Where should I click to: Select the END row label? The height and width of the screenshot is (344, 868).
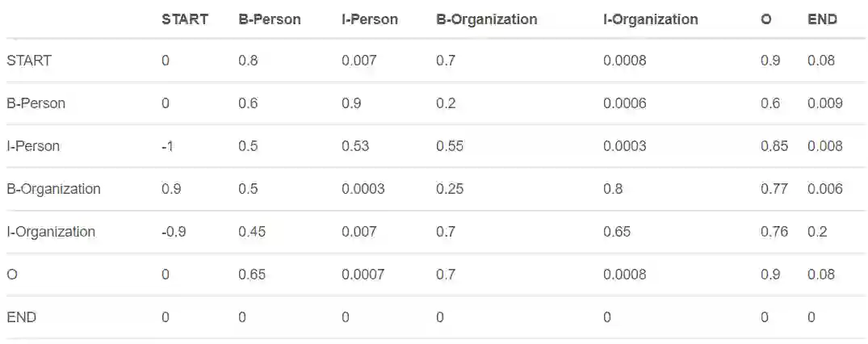coord(21,317)
